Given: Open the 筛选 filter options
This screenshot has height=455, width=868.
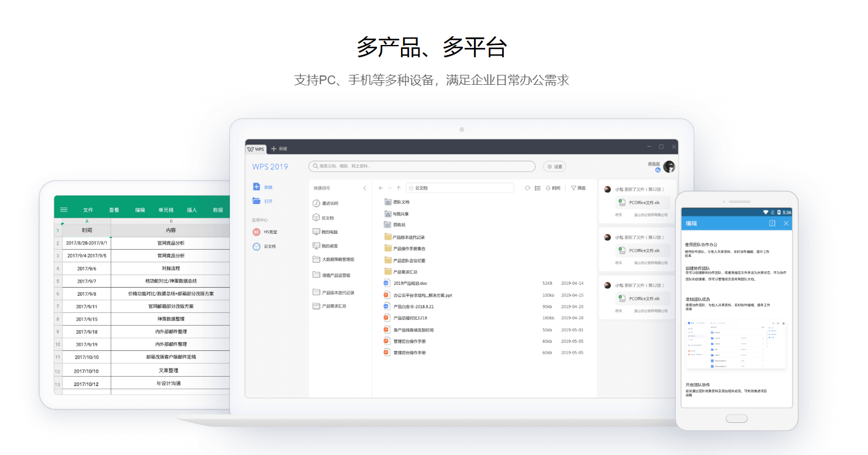Looking at the screenshot, I should coord(578,187).
